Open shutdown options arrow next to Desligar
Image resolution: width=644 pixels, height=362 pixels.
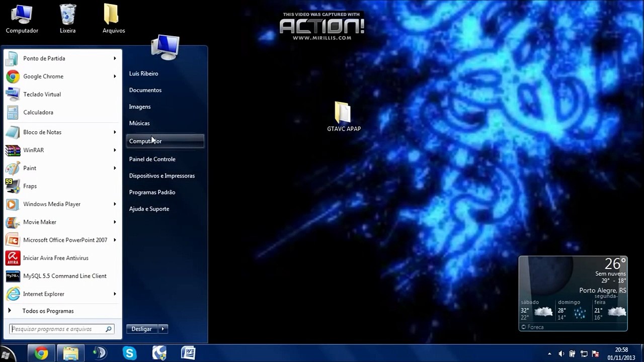tap(163, 329)
